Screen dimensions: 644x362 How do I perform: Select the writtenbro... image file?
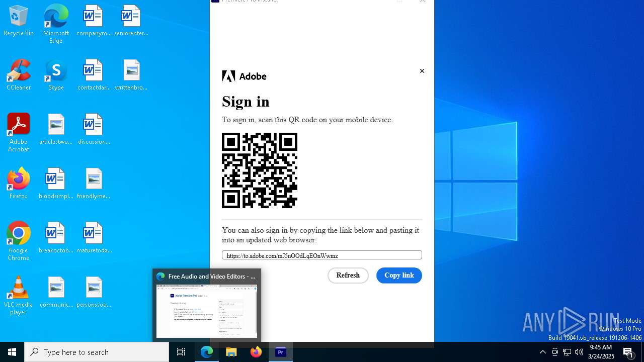[x=131, y=75]
